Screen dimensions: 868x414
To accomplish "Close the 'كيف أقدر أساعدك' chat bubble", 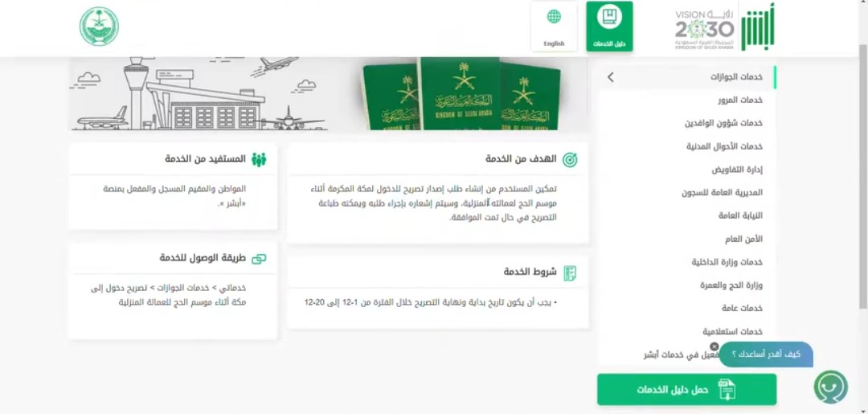I will pyautogui.click(x=714, y=346).
